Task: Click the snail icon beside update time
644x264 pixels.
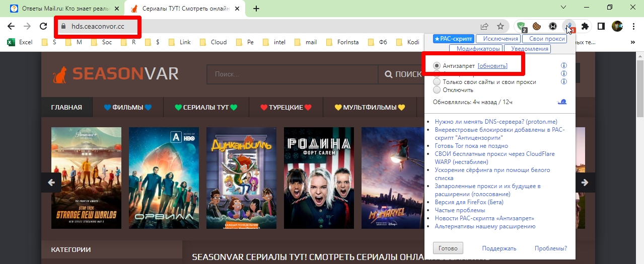Action: (562, 102)
